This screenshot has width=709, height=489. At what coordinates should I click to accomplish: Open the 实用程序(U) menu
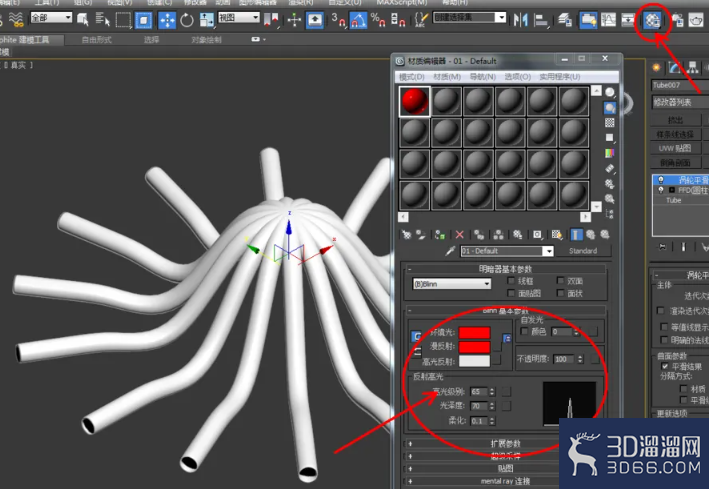[x=560, y=77]
